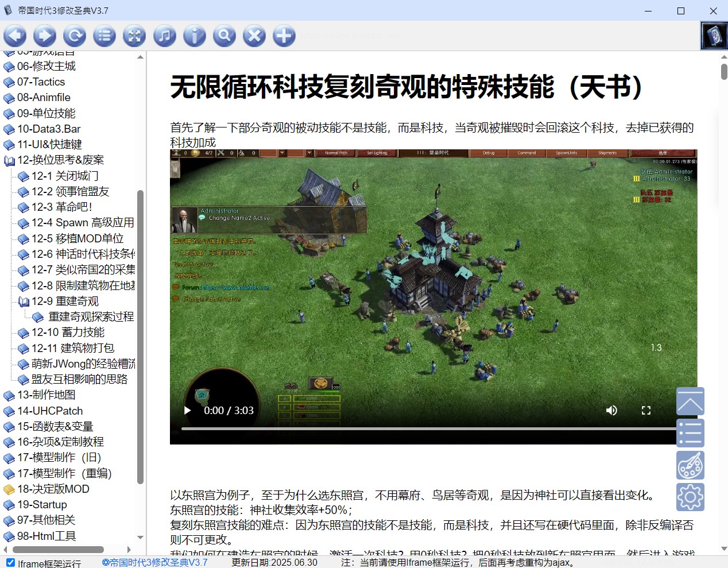Click the 更新日期:2025.06.30 status text
The image size is (728, 568).
[x=274, y=562]
